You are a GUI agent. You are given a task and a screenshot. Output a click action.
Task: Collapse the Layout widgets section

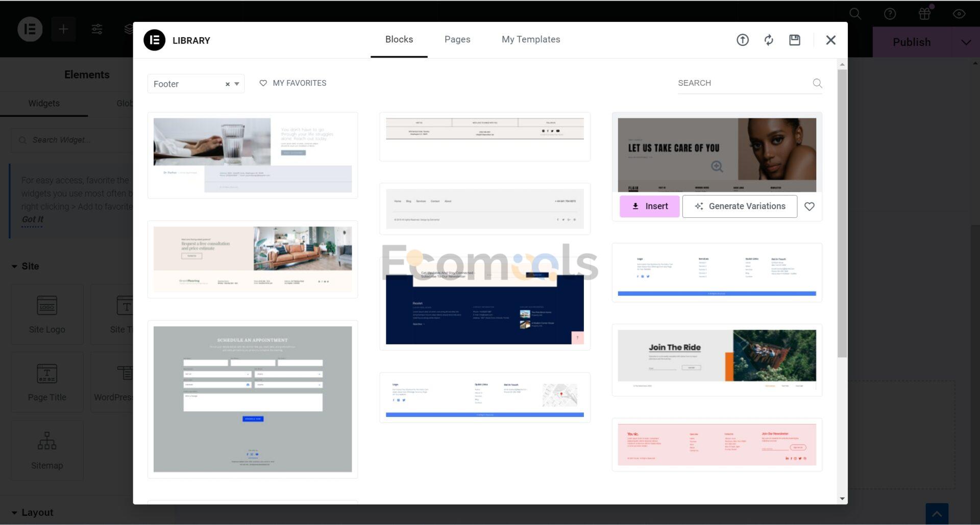point(32,512)
